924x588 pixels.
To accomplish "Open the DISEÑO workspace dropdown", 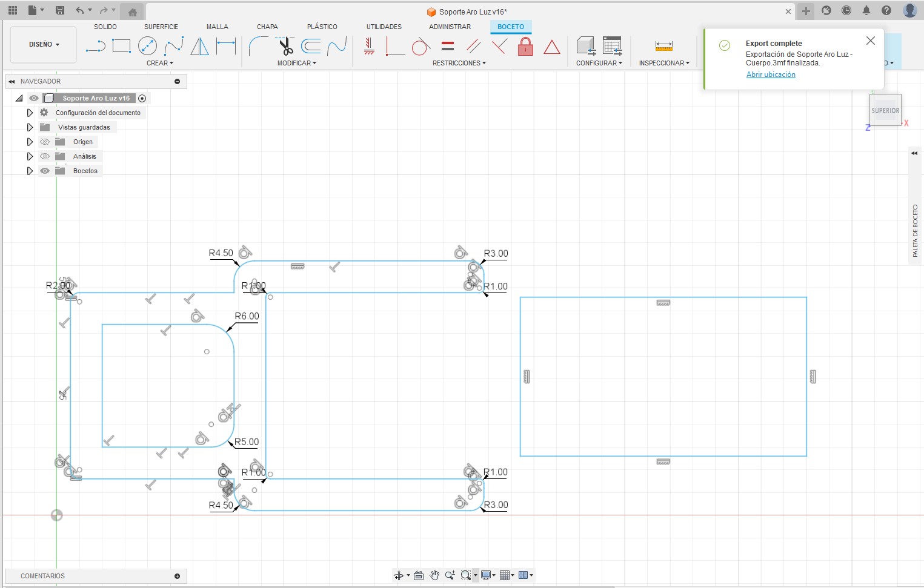I will [44, 44].
